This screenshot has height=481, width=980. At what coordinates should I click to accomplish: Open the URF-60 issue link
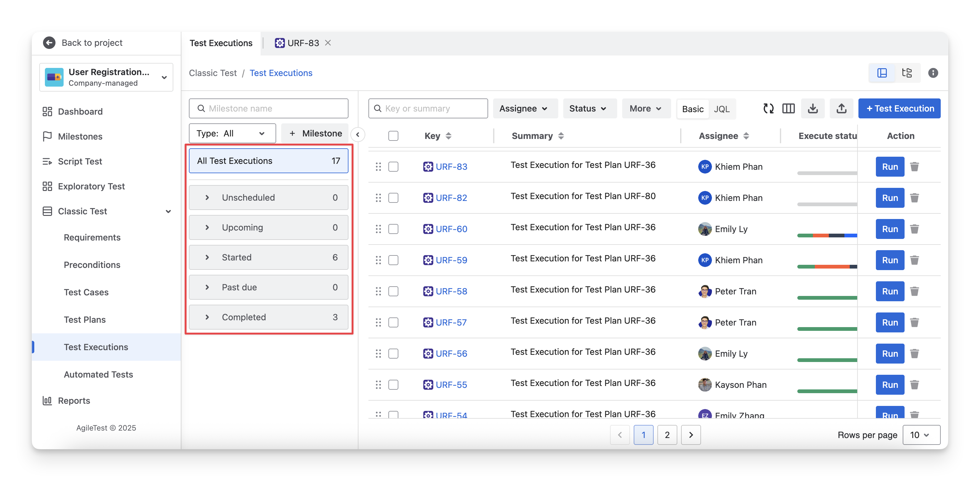coord(451,229)
